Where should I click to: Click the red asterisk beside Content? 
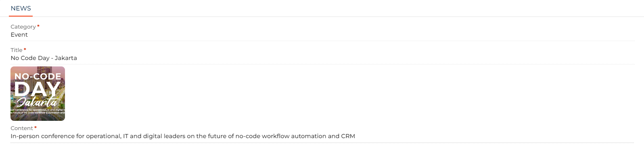(36, 127)
